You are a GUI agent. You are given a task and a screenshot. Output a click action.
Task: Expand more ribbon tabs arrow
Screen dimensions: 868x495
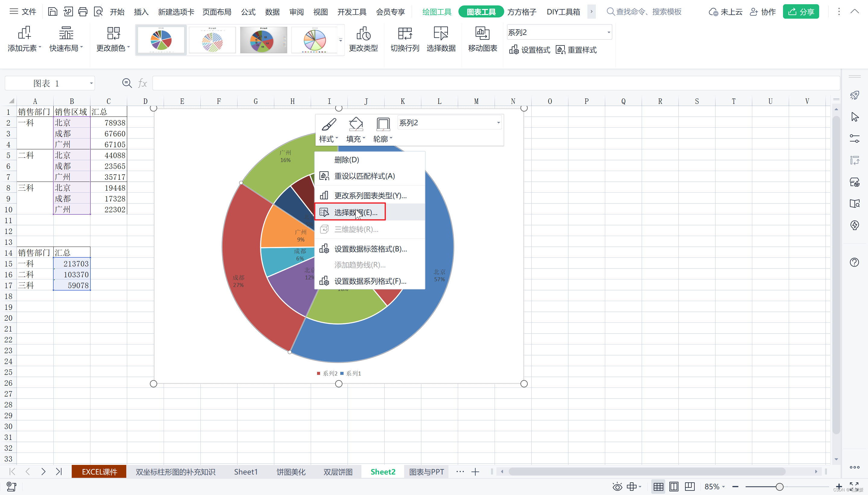tap(591, 11)
